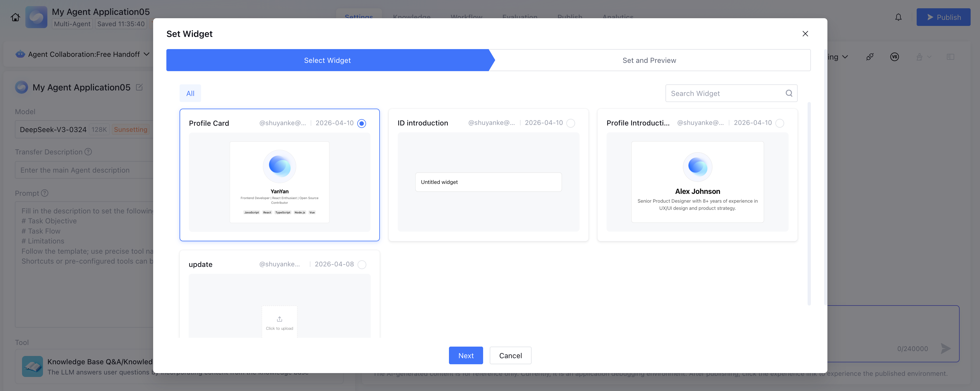Click the link/plug icon in top toolbar

coord(870,57)
